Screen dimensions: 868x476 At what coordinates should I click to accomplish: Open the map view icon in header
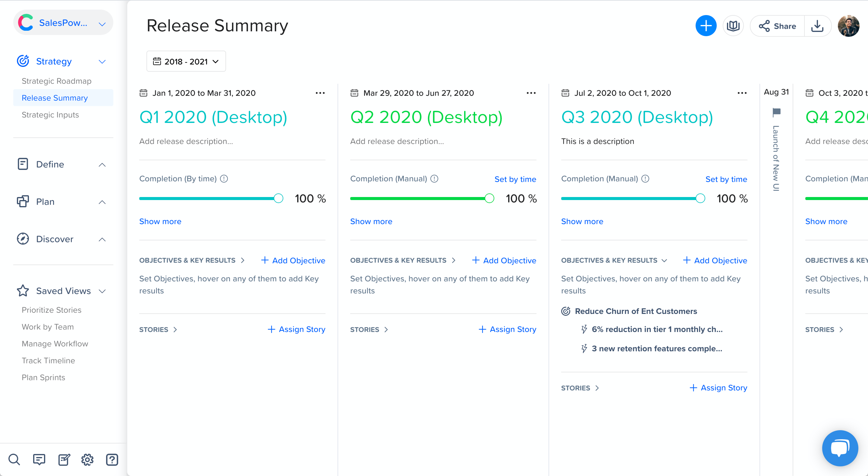pyautogui.click(x=733, y=26)
